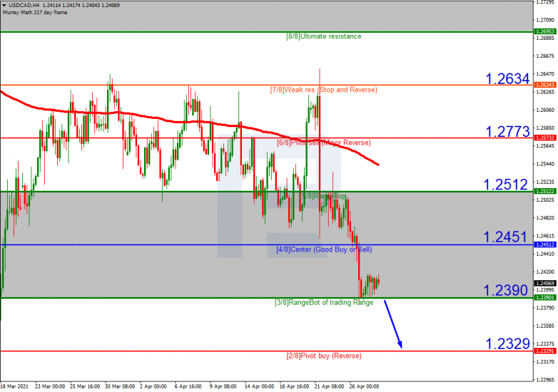Viewport: 558px width, 392px height.
Task: Select the large blue 1.2512 annotation
Action: pyautogui.click(x=505, y=185)
